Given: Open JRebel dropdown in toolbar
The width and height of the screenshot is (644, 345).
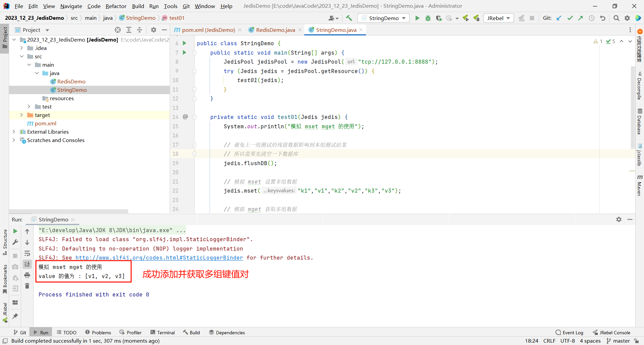Looking at the screenshot, I should (x=499, y=18).
